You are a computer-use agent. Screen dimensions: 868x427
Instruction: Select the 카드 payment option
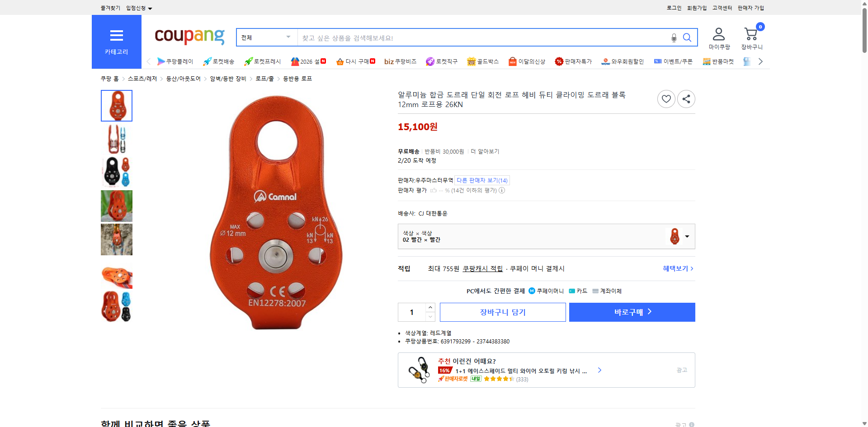click(579, 291)
